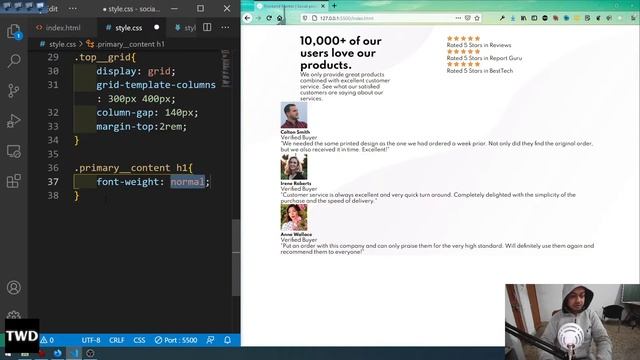Open the Run and Debug view
This screenshot has width=640, height=360.
(13, 121)
